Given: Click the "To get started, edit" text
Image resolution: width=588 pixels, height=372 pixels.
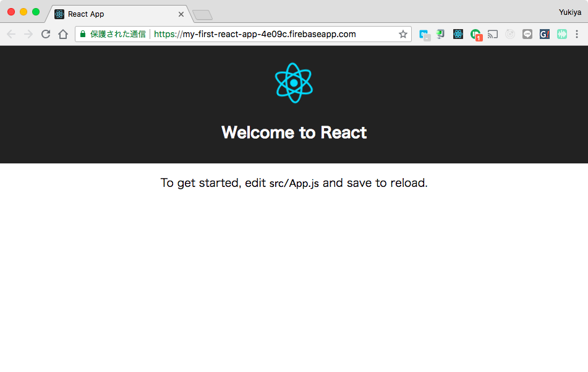Looking at the screenshot, I should (x=213, y=183).
